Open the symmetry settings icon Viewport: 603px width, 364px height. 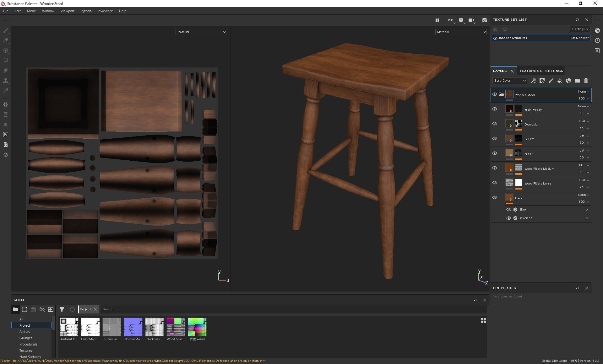[x=451, y=20]
